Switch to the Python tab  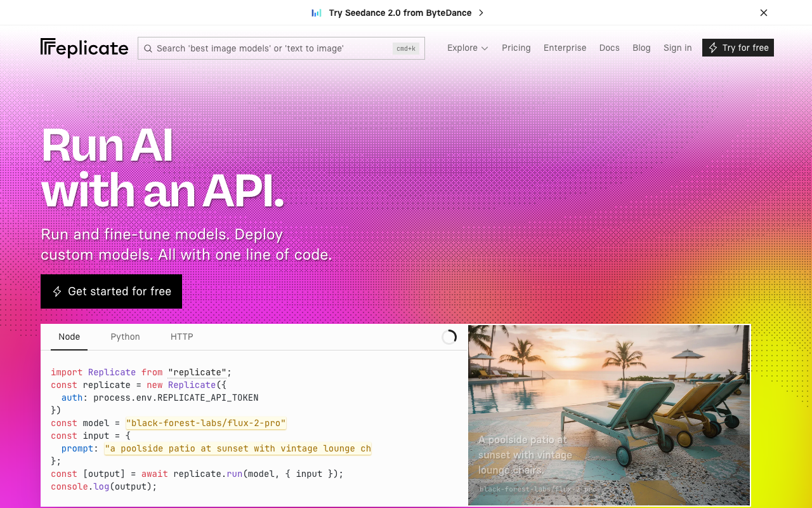coord(125,337)
